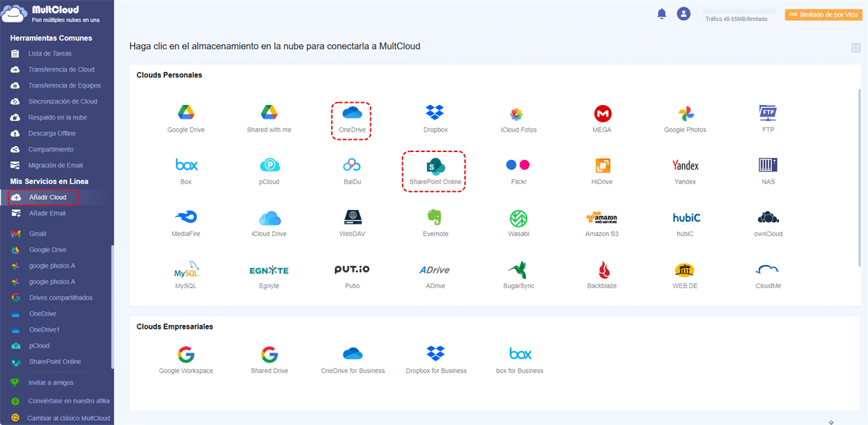868x425 pixels.
Task: Choose hubiC cloud
Action: pos(686,217)
